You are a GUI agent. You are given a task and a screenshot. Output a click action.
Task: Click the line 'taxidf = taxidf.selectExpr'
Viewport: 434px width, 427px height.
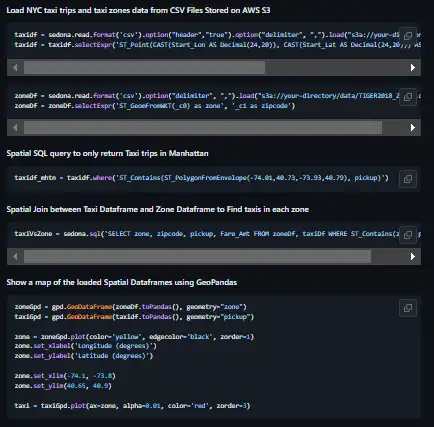click(x=217, y=45)
